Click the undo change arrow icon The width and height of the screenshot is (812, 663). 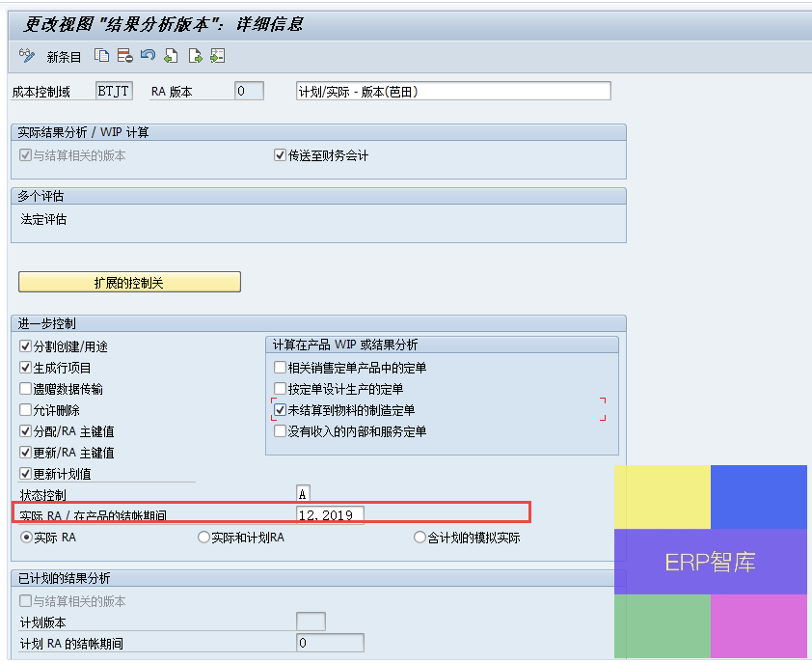(148, 55)
